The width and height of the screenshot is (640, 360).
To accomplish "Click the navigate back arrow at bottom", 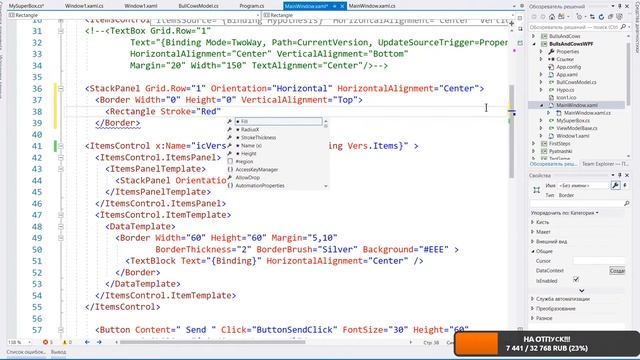I will [x=87, y=342].
